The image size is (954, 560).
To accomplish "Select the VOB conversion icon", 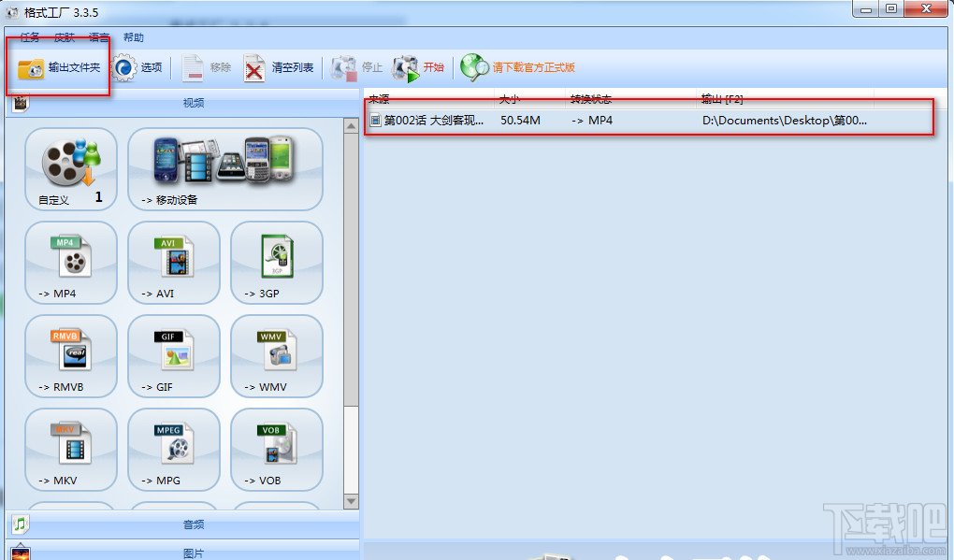I will (276, 450).
